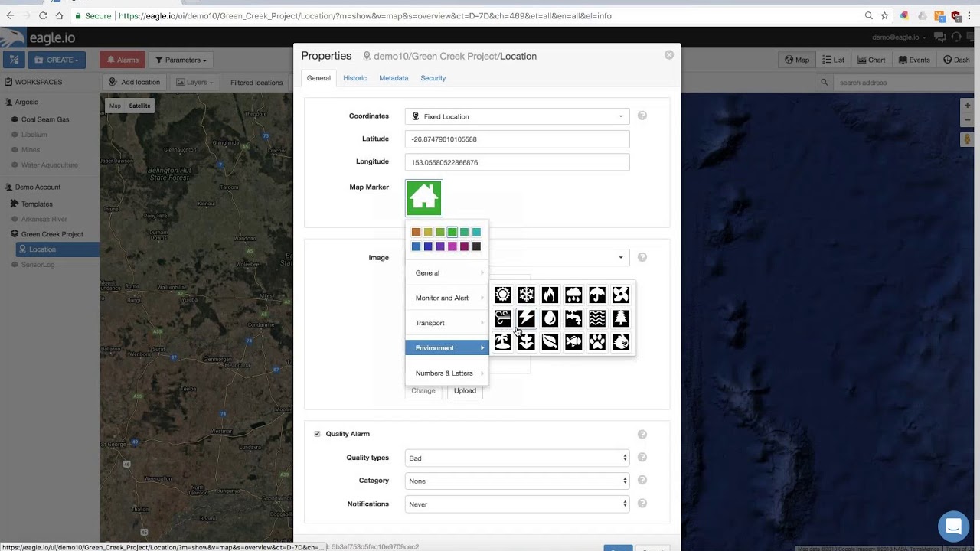Click the Add location button
This screenshot has height=551, width=980.
tap(134, 83)
